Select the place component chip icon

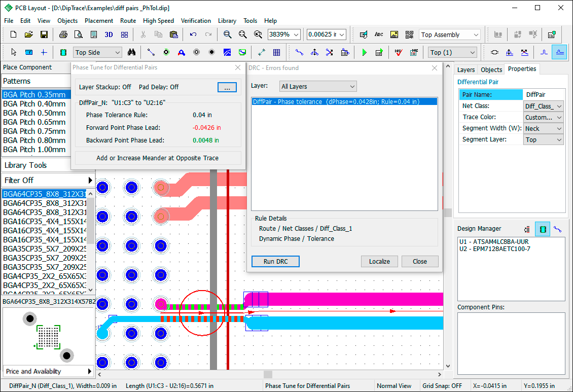pyautogui.click(x=63, y=52)
